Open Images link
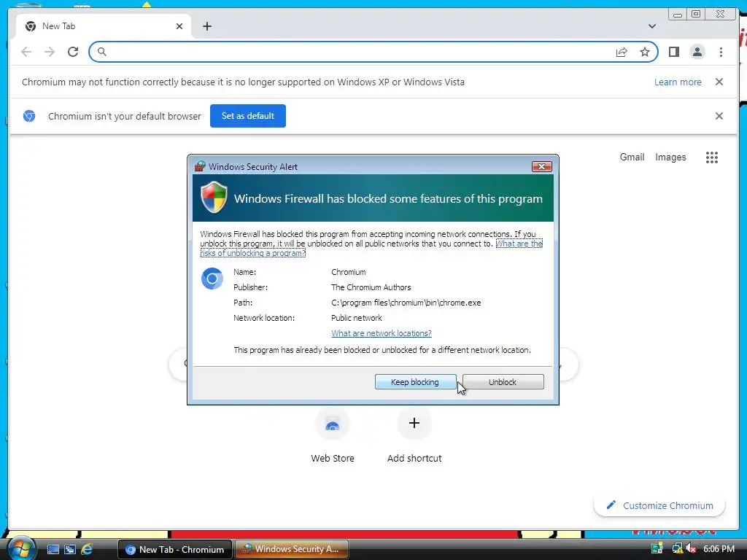The height and width of the screenshot is (560, 747). point(670,157)
